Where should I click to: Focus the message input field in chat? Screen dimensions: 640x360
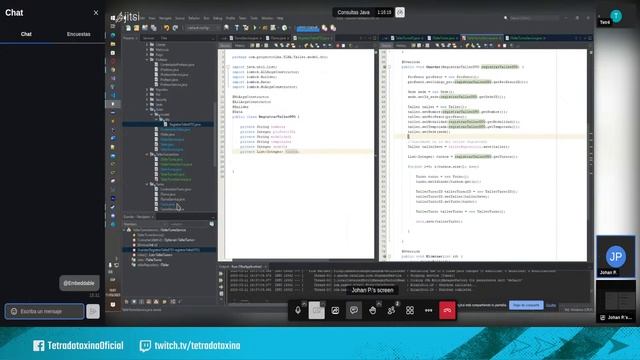point(44,311)
